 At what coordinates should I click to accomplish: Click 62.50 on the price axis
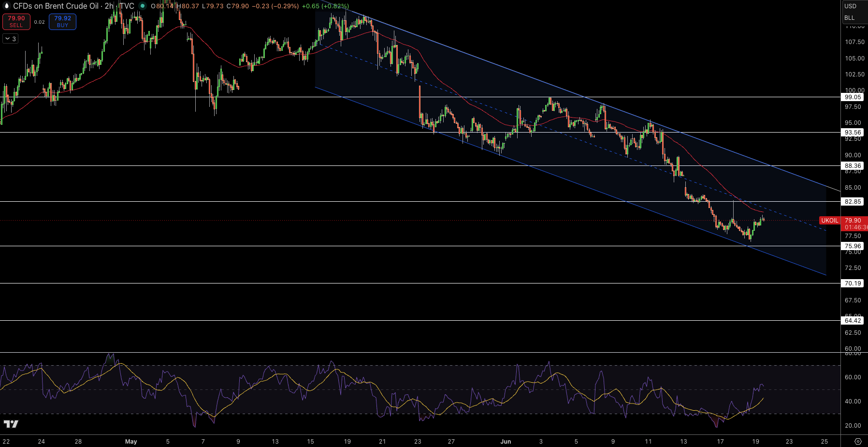[x=853, y=333]
